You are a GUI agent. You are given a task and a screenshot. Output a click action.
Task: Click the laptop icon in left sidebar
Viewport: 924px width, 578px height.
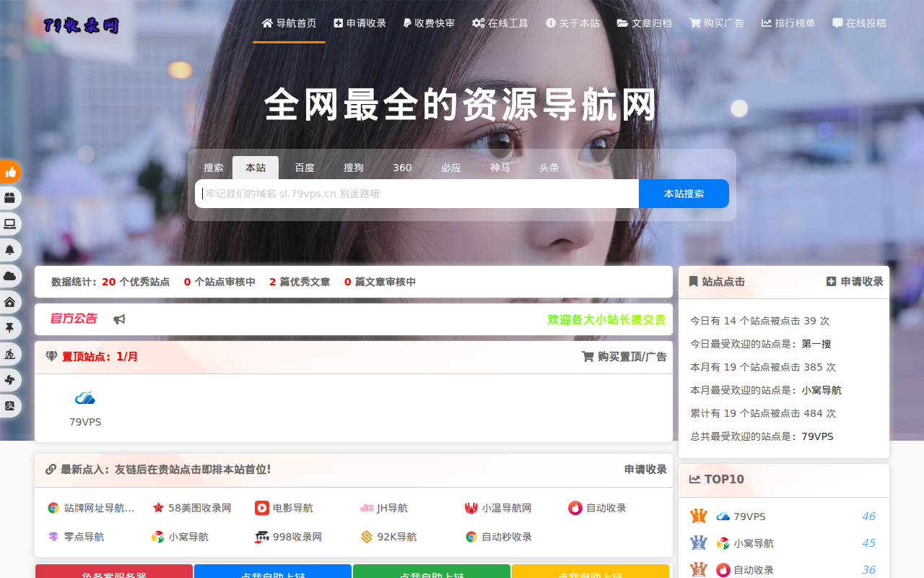[10, 224]
